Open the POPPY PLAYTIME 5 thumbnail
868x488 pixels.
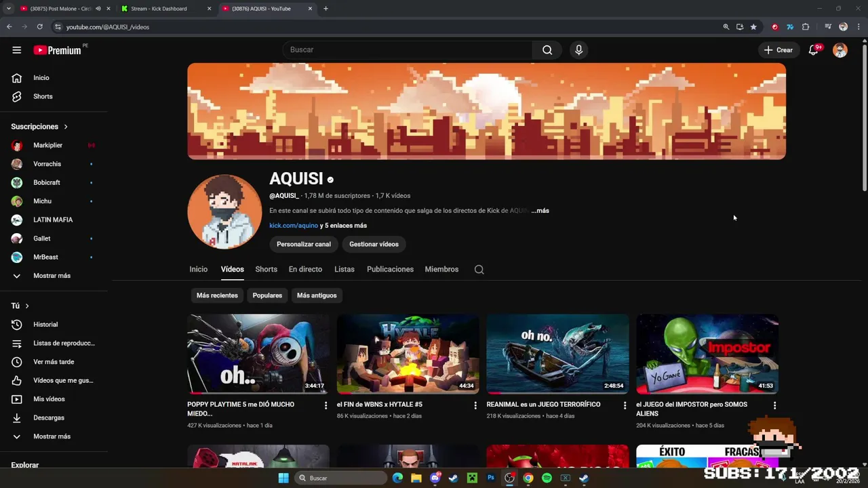(x=258, y=354)
